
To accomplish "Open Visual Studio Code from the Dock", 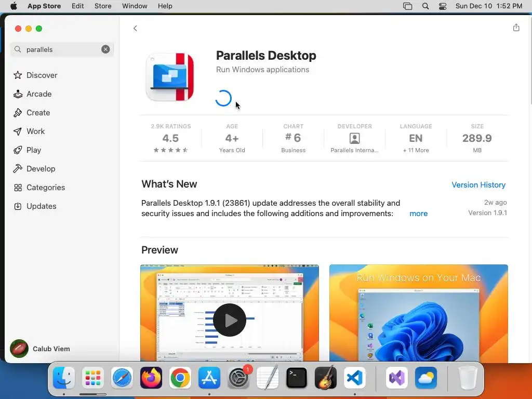I will tap(355, 378).
